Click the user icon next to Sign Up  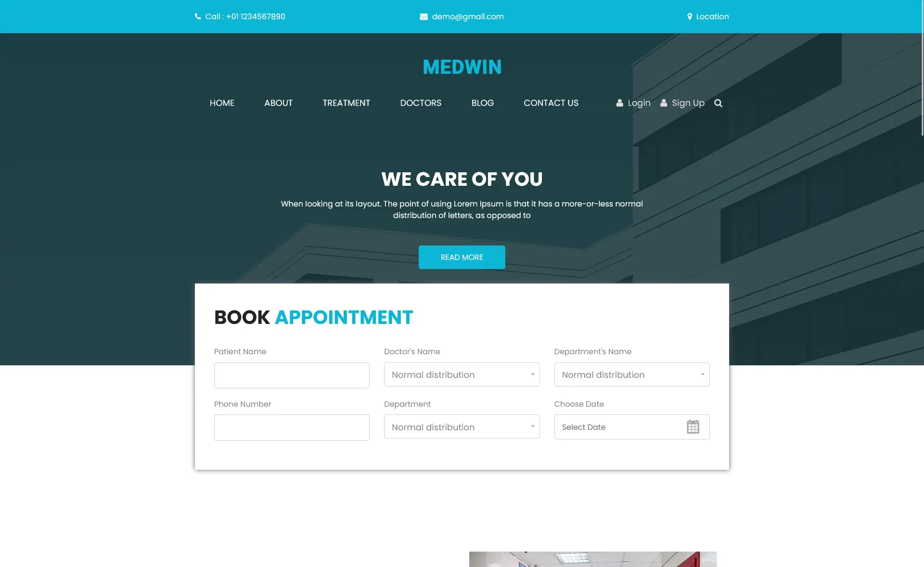664,103
